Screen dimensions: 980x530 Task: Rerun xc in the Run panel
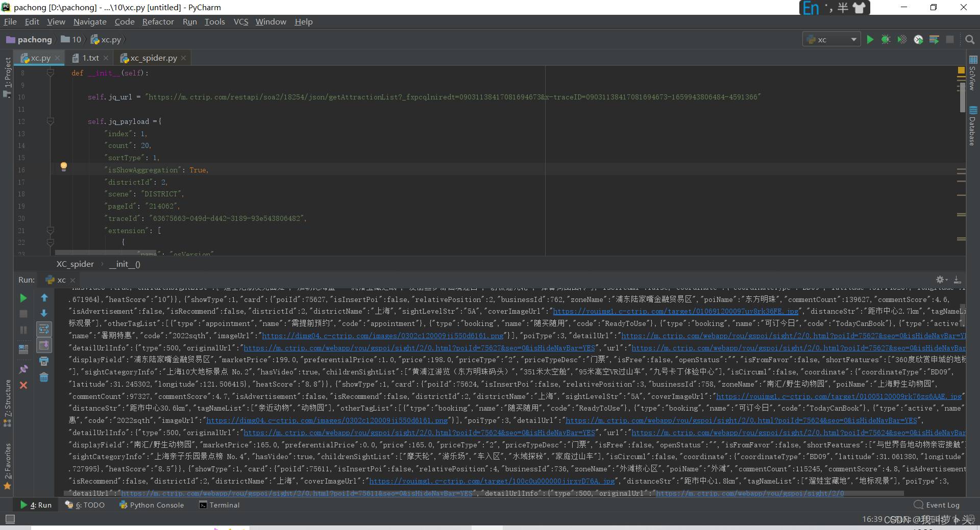click(x=23, y=298)
